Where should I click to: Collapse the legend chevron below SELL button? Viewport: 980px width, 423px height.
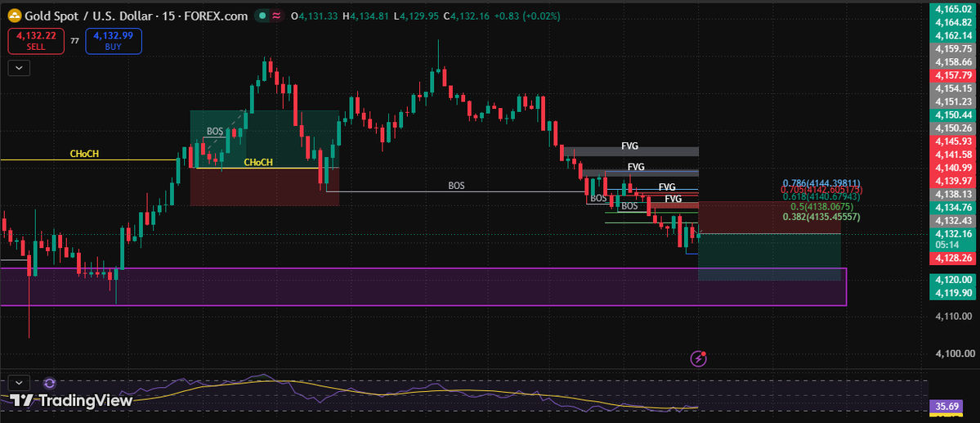pos(19,68)
